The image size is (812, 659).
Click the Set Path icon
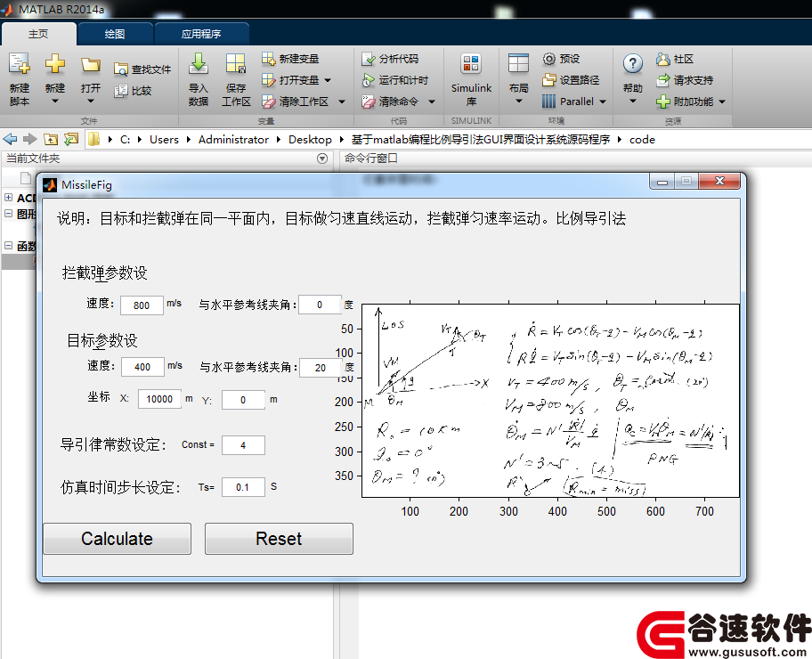tap(549, 80)
